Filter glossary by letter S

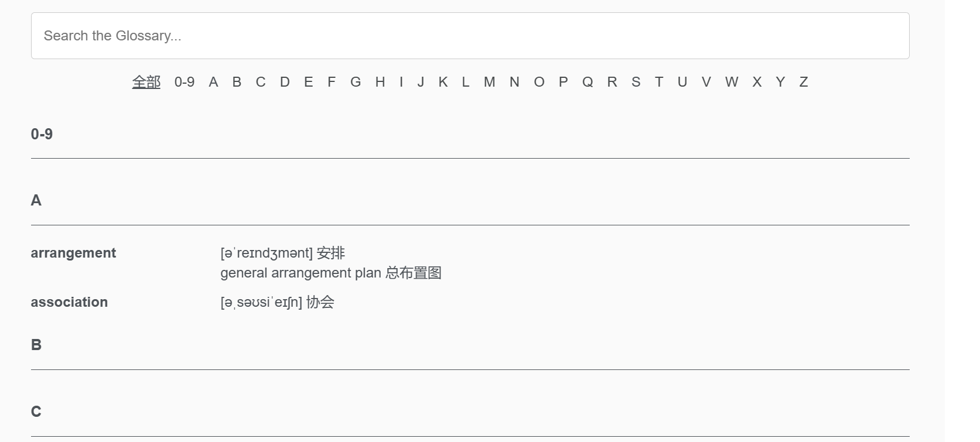coord(636,82)
